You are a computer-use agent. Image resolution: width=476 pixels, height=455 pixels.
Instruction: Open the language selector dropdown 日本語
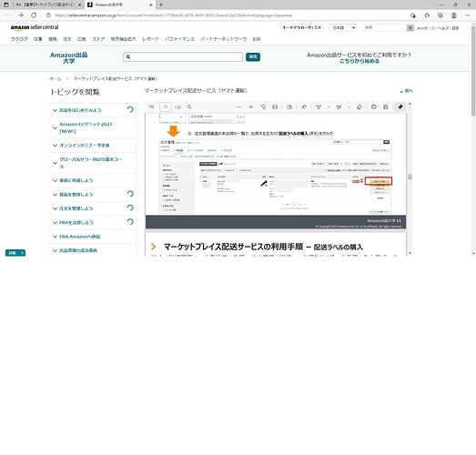[x=343, y=27]
